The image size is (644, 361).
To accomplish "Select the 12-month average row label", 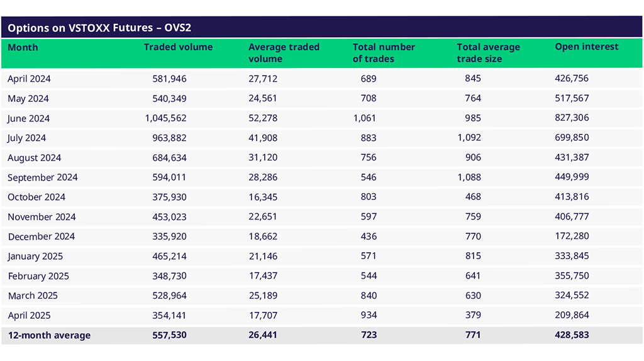I will 49,335.
